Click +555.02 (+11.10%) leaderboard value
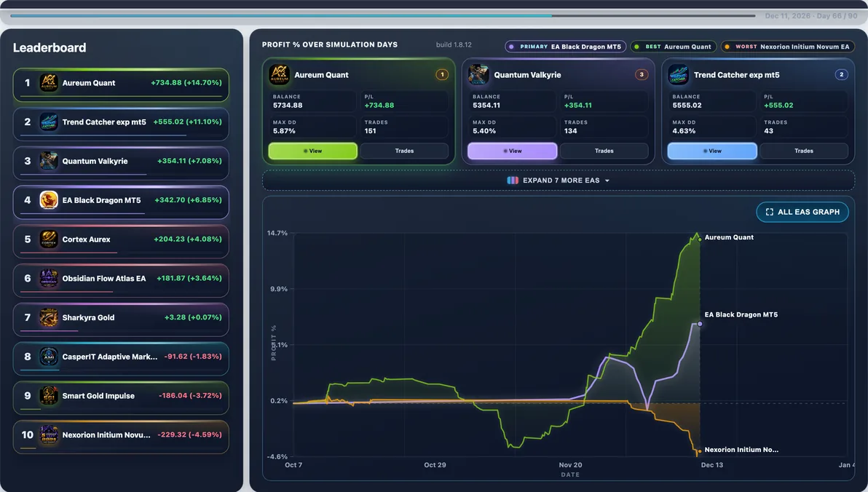The width and height of the screenshot is (868, 492). point(188,122)
